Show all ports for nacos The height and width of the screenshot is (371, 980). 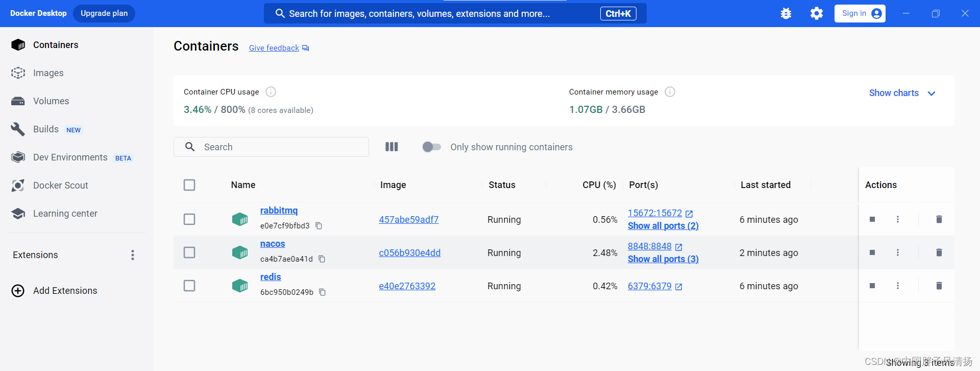663,259
